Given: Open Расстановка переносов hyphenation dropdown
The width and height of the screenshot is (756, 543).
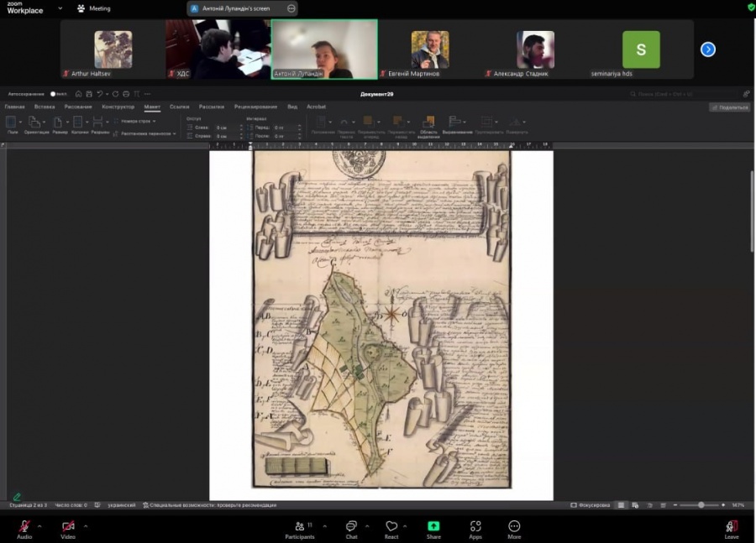Looking at the screenshot, I should [144, 133].
